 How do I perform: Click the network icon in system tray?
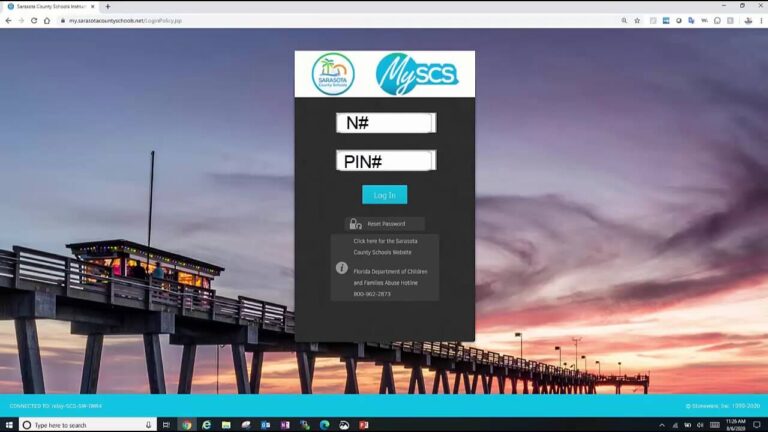[x=675, y=425]
